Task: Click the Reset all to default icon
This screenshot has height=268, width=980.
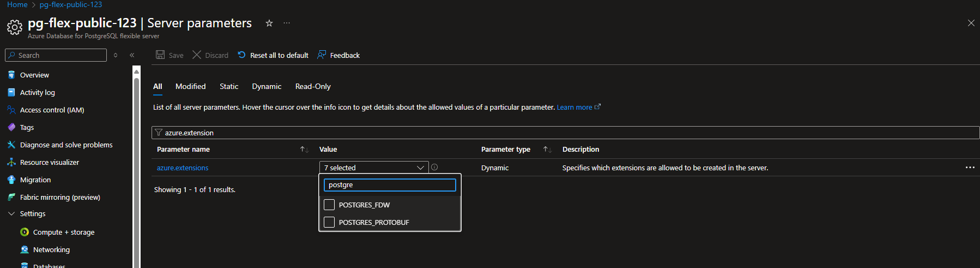Action: coord(241,55)
